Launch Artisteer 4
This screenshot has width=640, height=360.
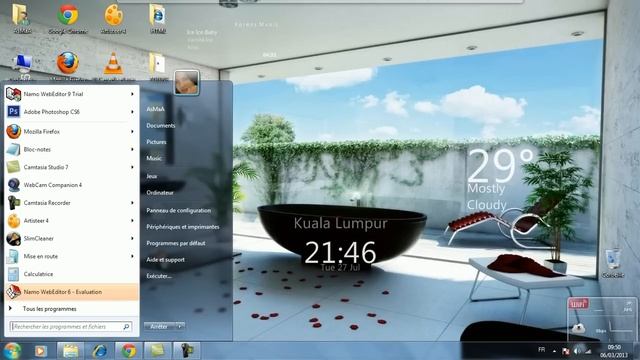(71, 221)
